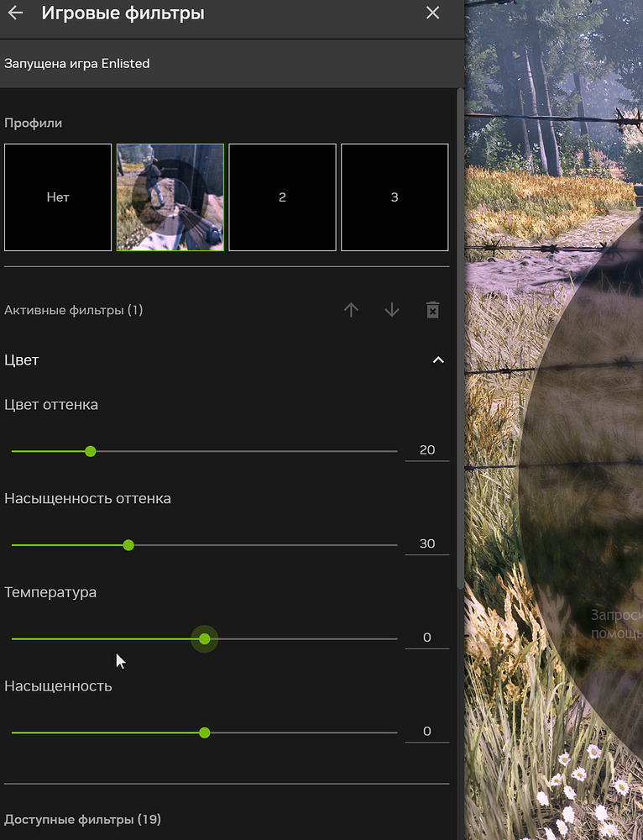Select profile 3
The image size is (643, 840).
(x=395, y=197)
